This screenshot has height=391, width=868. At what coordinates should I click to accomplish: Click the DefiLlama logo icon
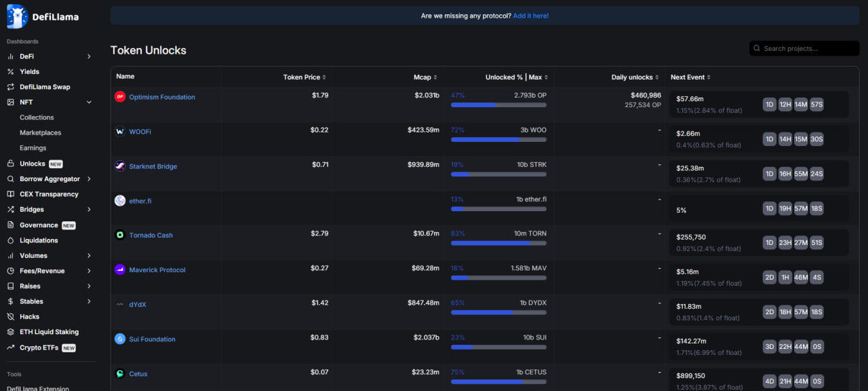pos(17,16)
